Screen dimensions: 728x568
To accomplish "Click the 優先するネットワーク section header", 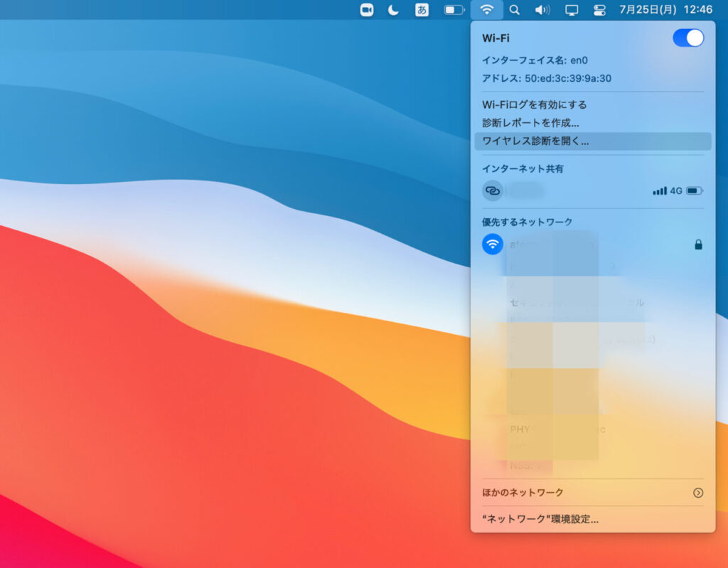I will click(x=527, y=222).
